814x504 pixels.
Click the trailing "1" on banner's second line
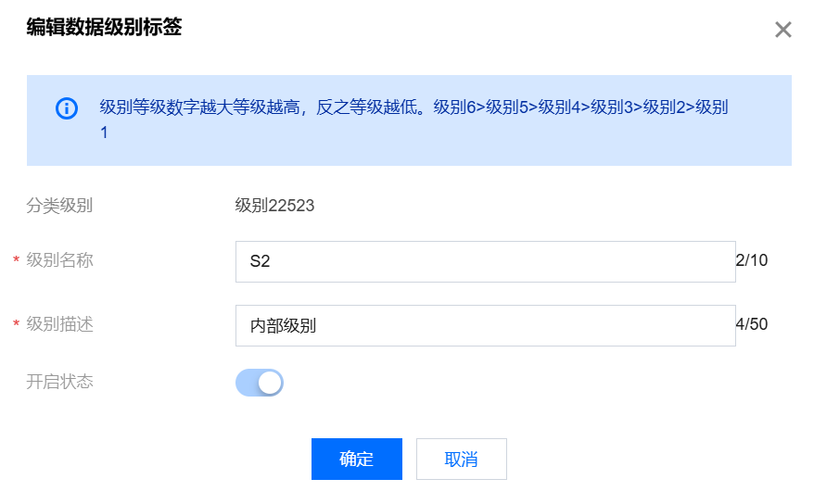[104, 132]
